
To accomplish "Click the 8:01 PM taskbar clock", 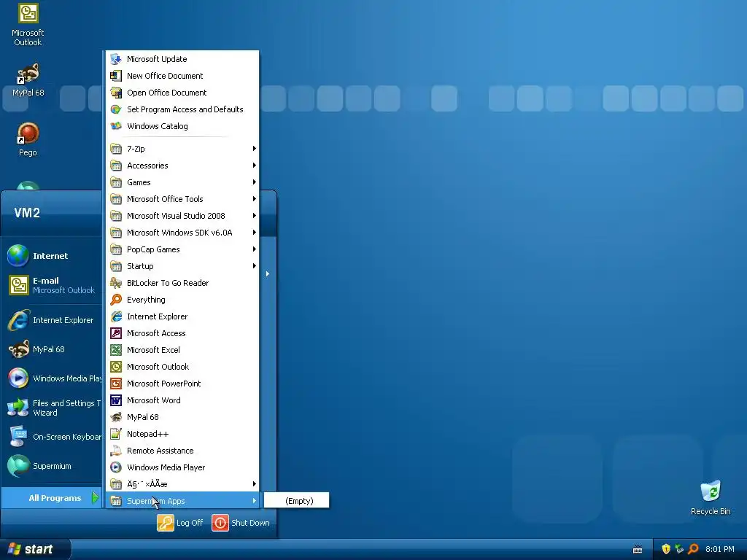I will [720, 550].
